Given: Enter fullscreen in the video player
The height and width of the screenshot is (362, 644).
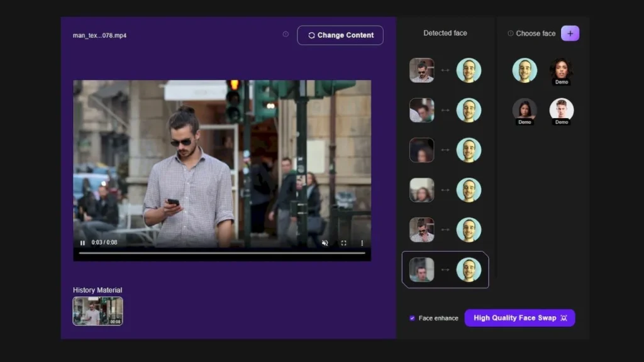Looking at the screenshot, I should tap(342, 242).
